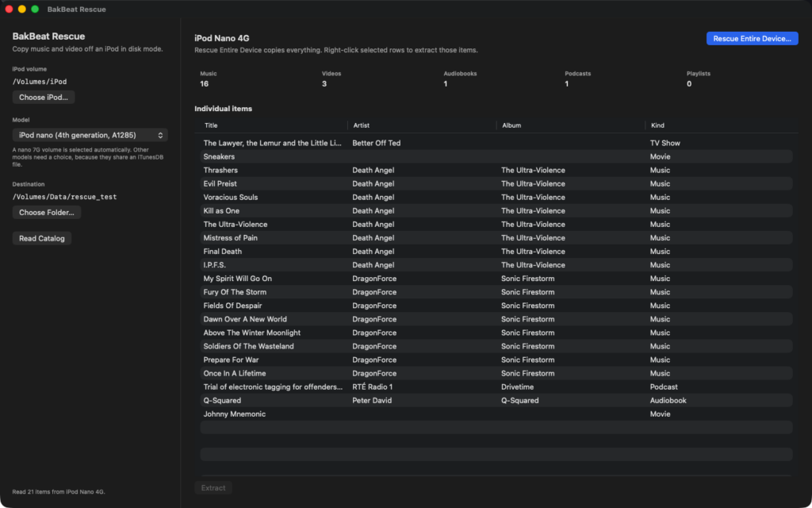The width and height of the screenshot is (812, 508).
Task: Click the TV Show kind cell
Action: (x=665, y=143)
